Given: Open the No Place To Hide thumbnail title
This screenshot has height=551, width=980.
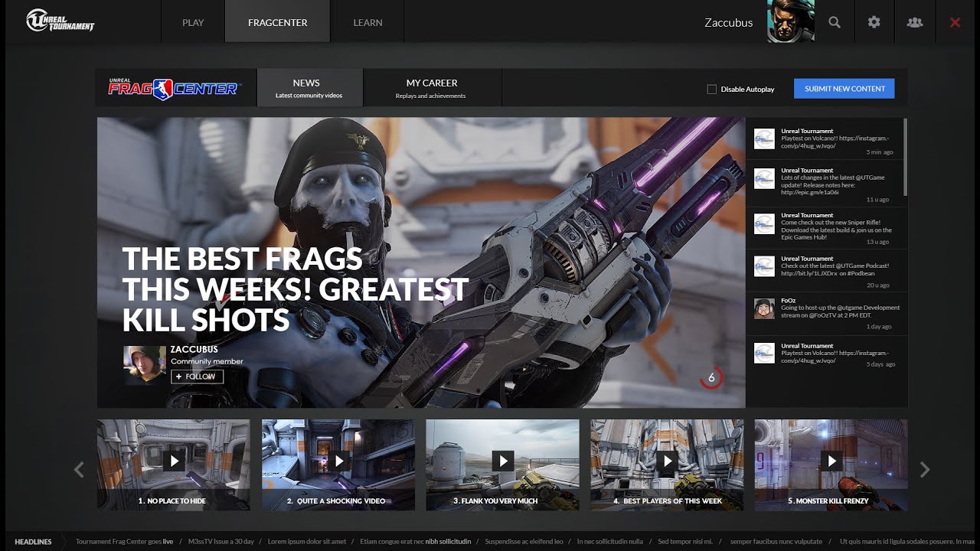Looking at the screenshot, I should 172,500.
